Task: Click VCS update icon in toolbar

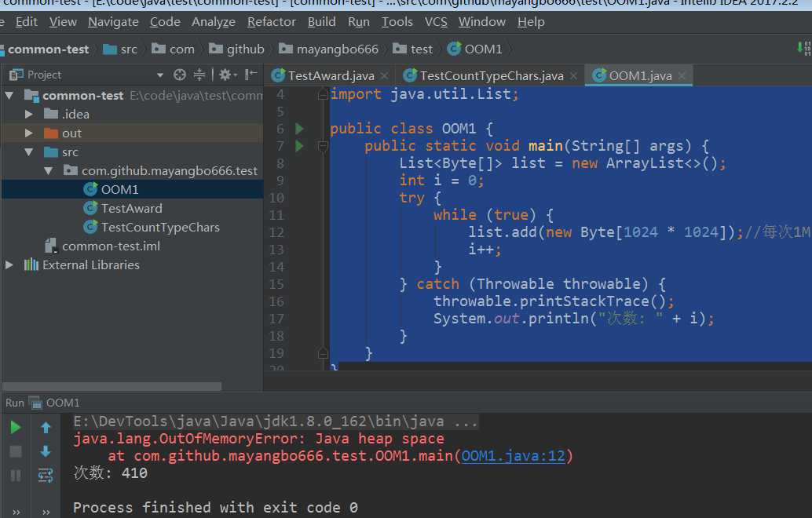Action: [803, 48]
